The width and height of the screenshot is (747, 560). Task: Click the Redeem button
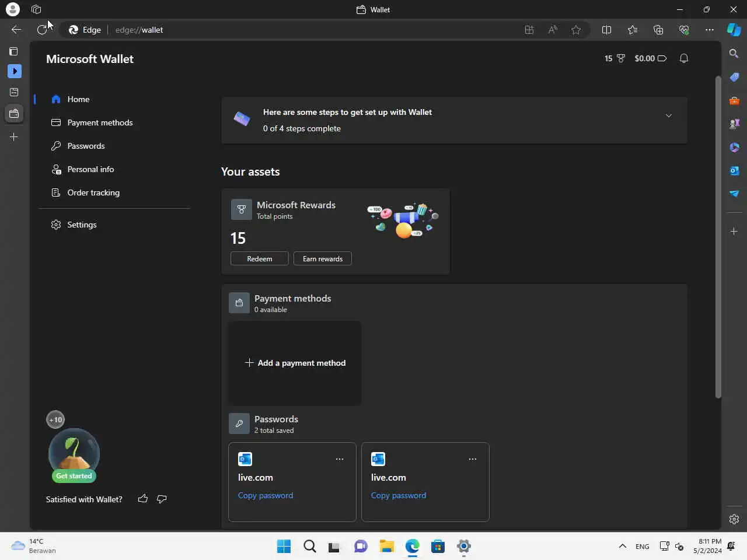point(260,258)
